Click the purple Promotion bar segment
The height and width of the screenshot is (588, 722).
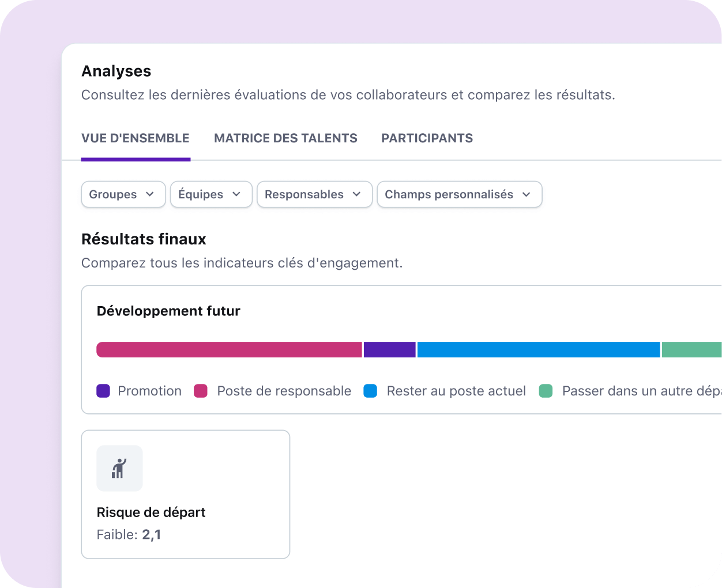pyautogui.click(x=389, y=349)
